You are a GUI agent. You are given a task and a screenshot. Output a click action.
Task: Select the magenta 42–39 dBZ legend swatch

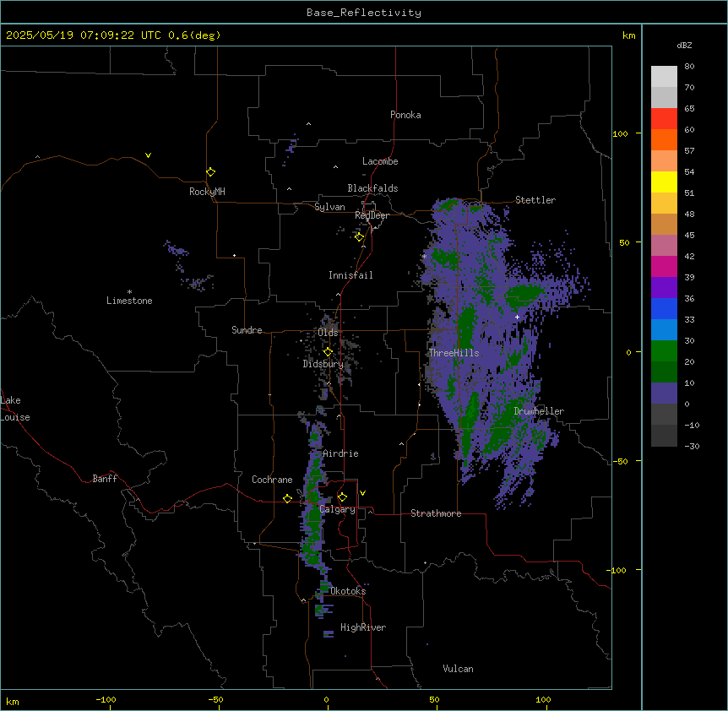pyautogui.click(x=664, y=266)
